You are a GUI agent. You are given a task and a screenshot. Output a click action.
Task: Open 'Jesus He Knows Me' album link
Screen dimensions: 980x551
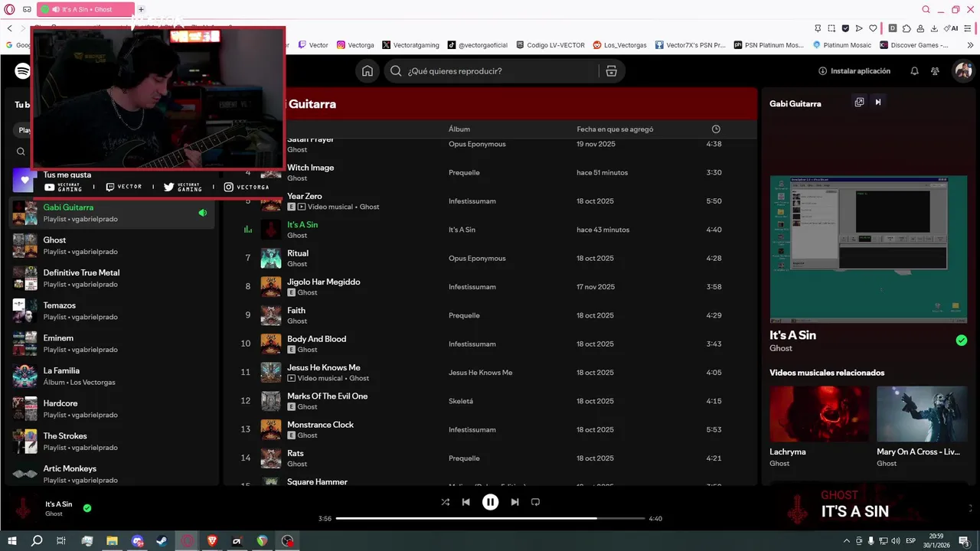click(x=481, y=373)
